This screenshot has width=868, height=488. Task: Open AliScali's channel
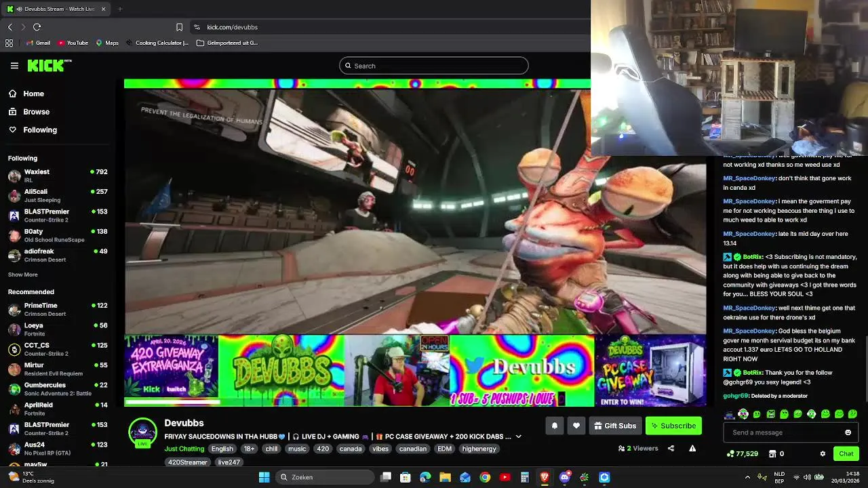coord(58,195)
